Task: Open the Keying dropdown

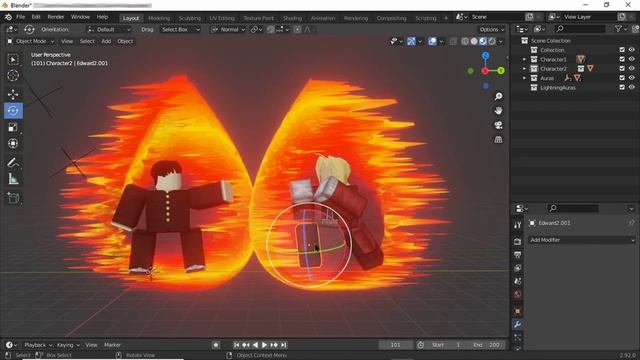Action: [68, 345]
